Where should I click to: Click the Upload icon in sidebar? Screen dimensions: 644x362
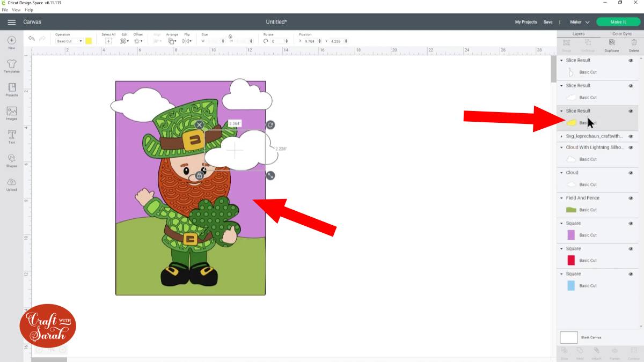(12, 183)
